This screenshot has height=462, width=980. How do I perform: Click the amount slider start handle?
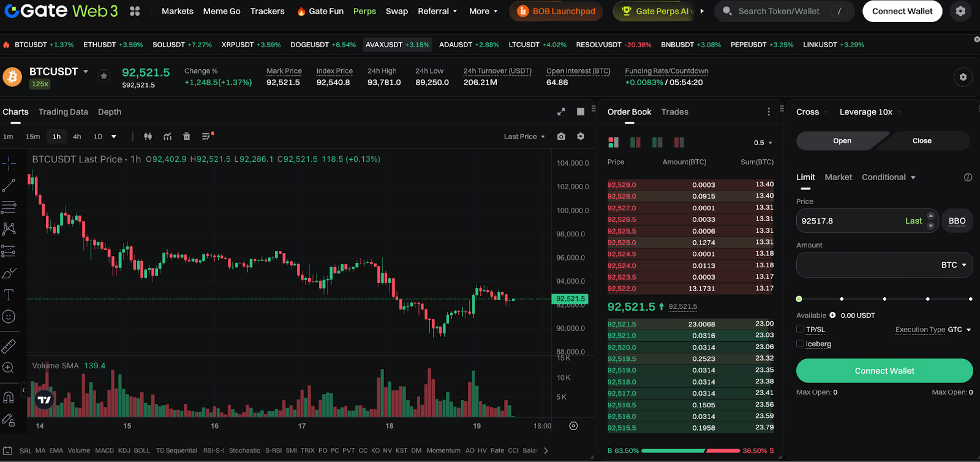click(799, 299)
